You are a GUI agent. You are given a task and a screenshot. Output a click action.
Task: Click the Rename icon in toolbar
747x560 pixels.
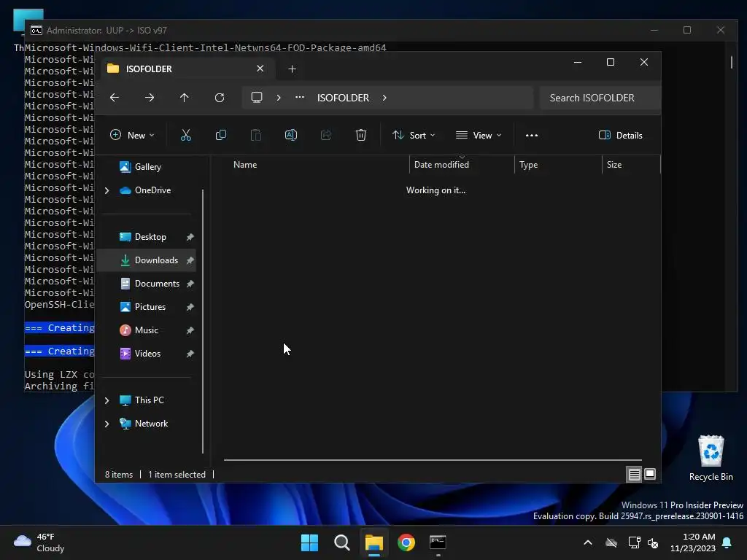point(290,135)
